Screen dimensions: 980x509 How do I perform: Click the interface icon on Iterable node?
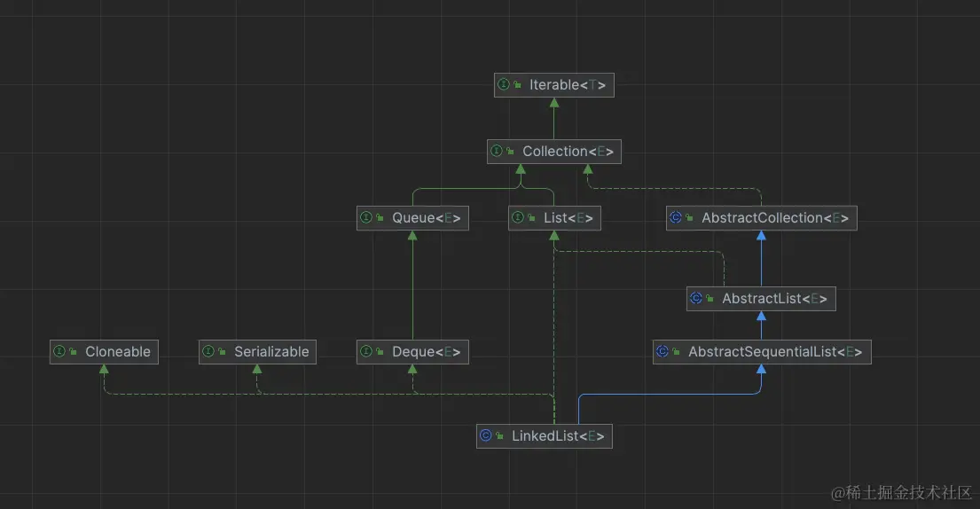pos(503,84)
